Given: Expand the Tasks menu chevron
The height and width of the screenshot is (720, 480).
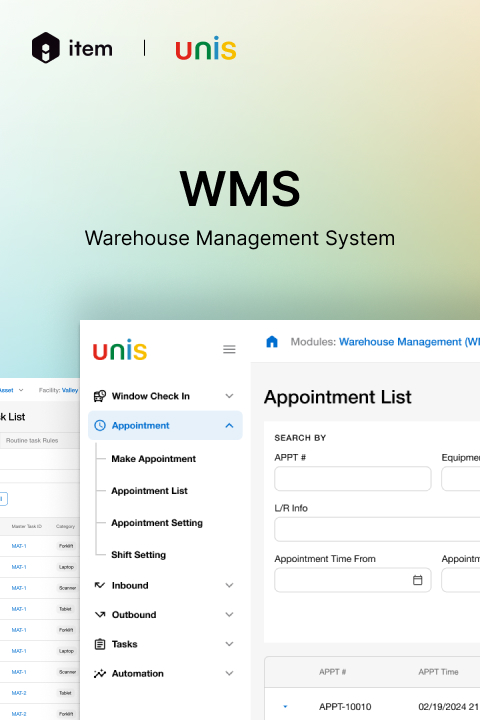Looking at the screenshot, I should click(229, 644).
